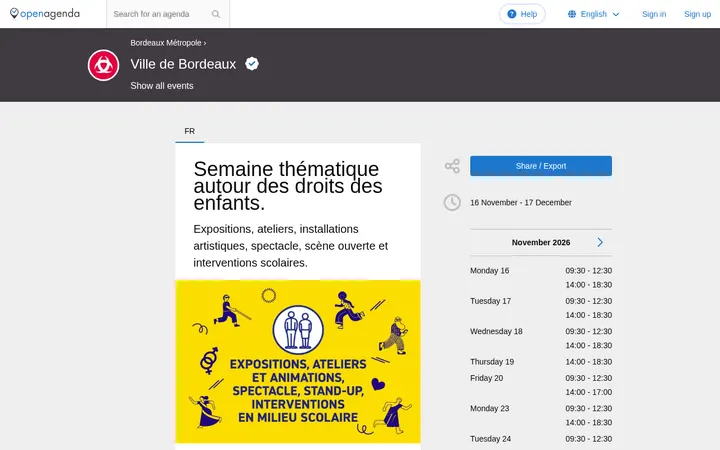Open the Help button
The height and width of the screenshot is (450, 720).
click(522, 14)
